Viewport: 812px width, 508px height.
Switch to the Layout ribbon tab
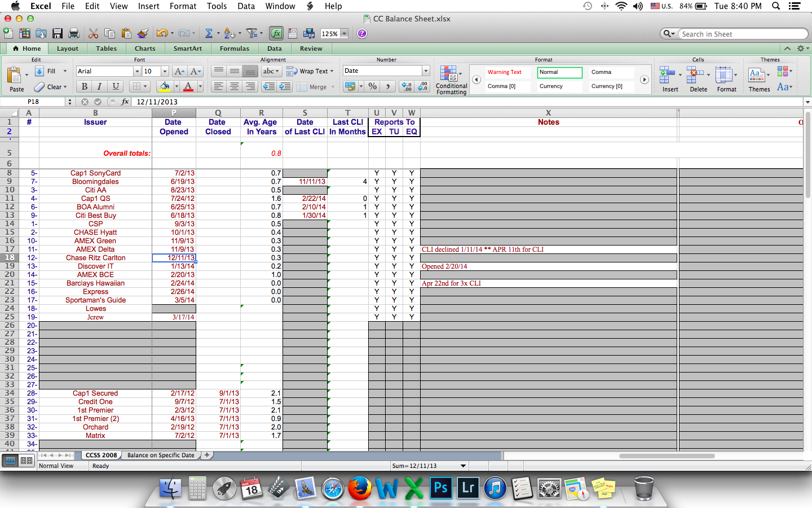tap(67, 49)
